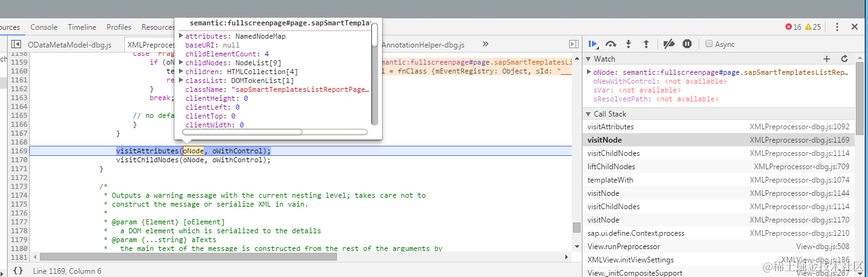The height and width of the screenshot is (277, 868).
Task: Click the sidebar vertical scrollbar thumb
Action: tap(860, 98)
